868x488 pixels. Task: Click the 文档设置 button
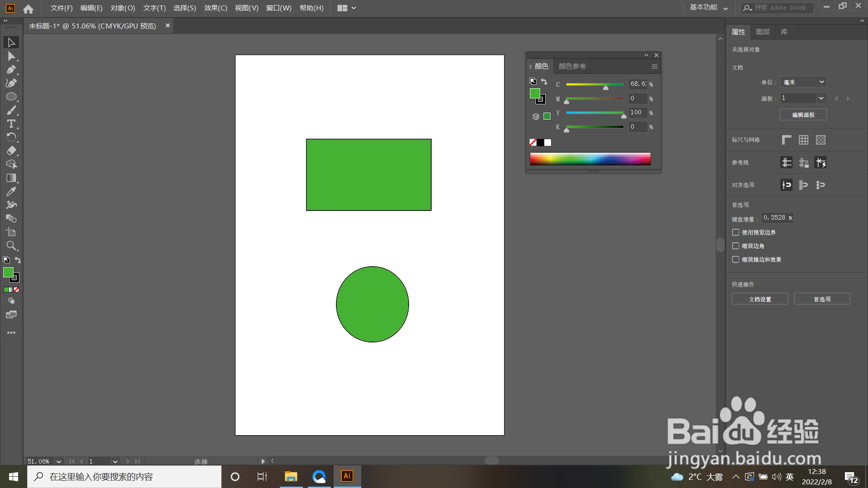(x=759, y=299)
